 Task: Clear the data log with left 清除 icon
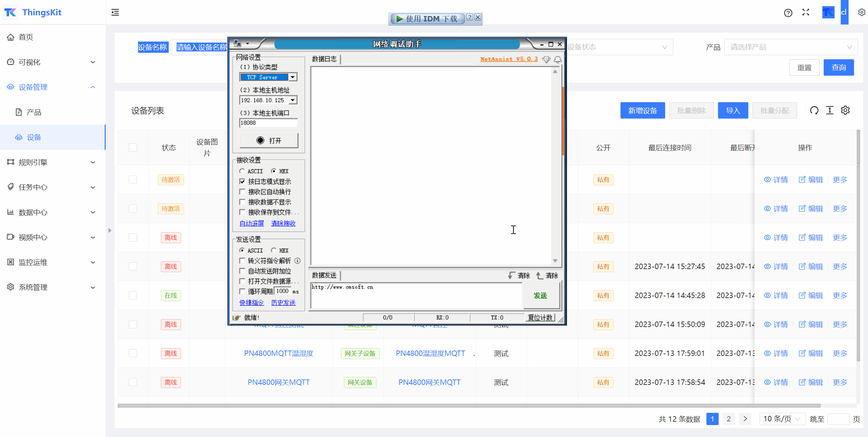click(x=519, y=276)
